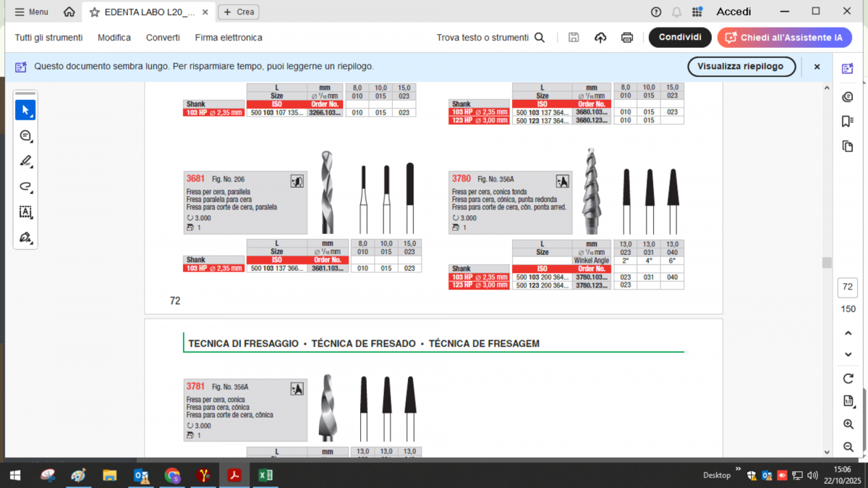
Task: Open the bookmarks panel on right sidebar
Action: pos(847,122)
